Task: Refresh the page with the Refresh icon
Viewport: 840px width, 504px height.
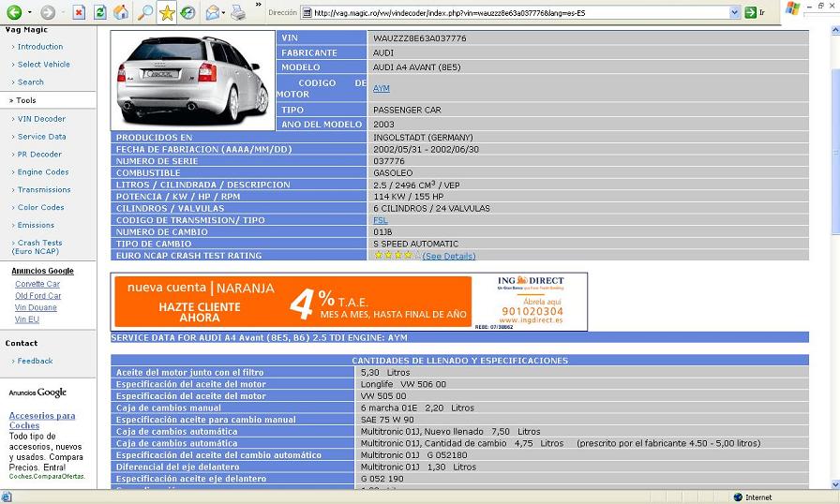Action: pyautogui.click(x=99, y=12)
